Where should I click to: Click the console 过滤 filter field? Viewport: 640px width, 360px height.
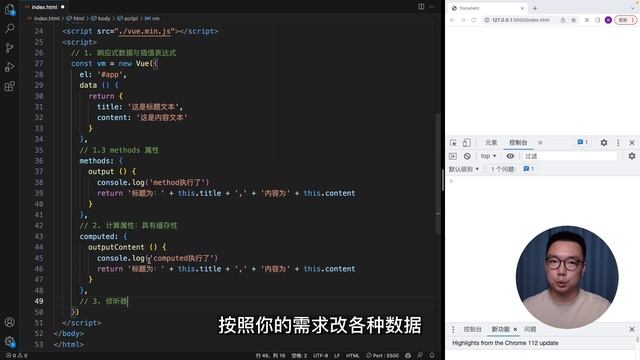pyautogui.click(x=570, y=156)
